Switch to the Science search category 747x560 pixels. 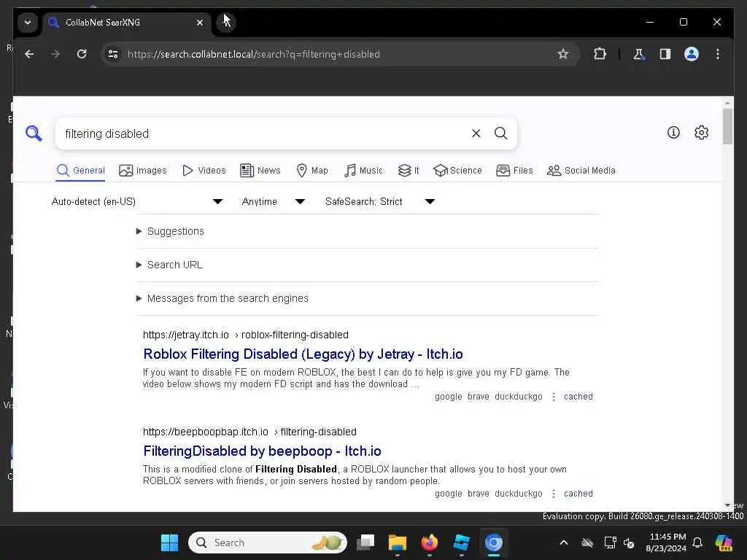click(457, 171)
